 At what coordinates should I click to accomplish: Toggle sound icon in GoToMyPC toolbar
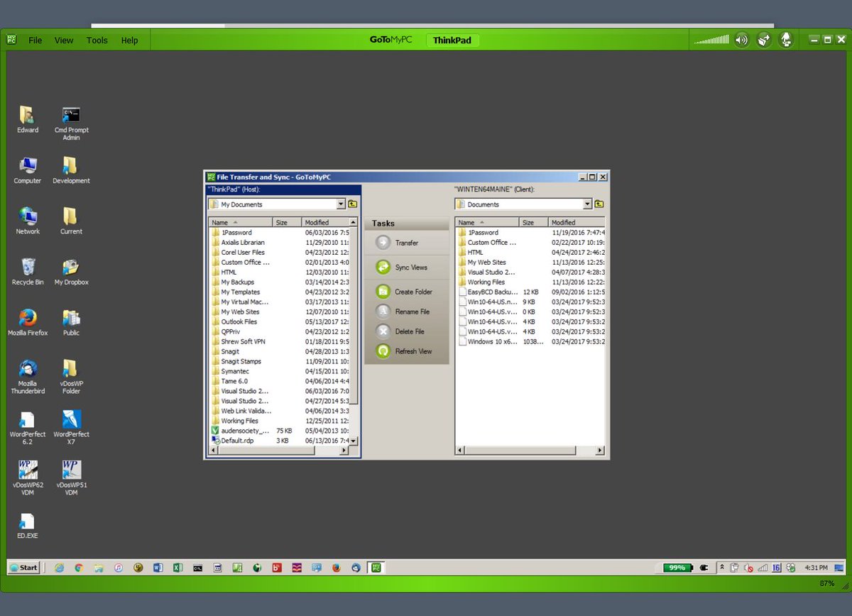(x=742, y=40)
